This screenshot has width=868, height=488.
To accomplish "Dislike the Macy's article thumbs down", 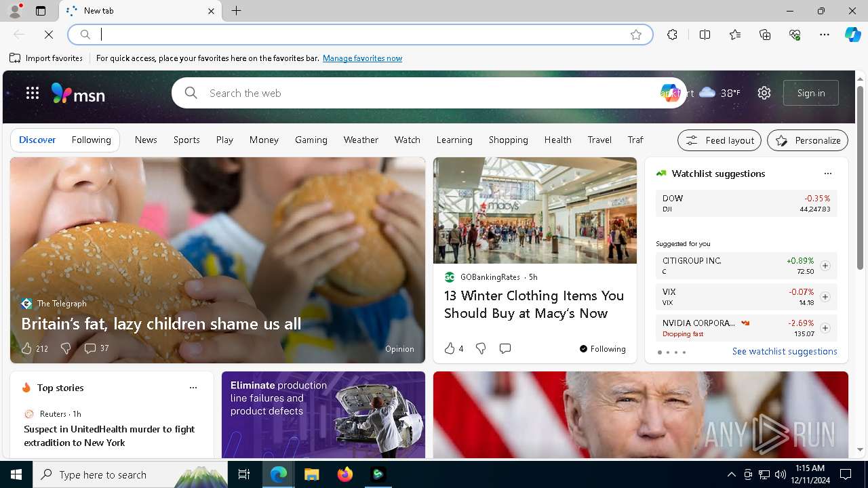I will coord(481,348).
